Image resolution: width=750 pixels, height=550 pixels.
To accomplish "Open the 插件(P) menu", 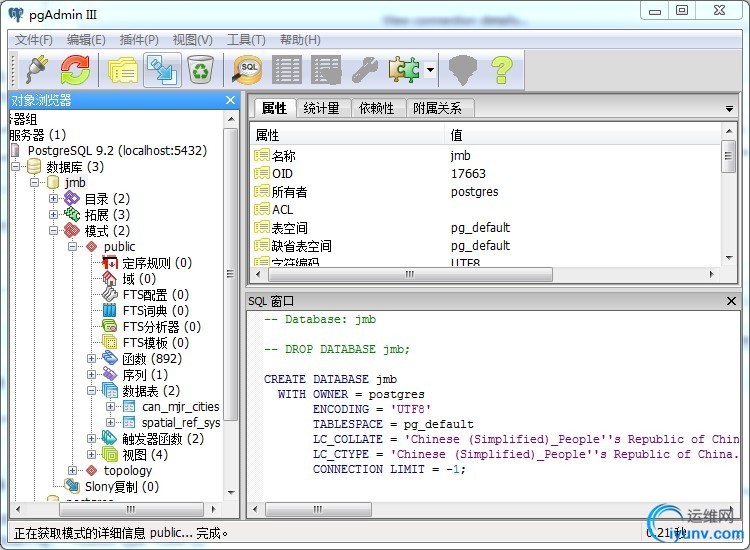I will (139, 40).
